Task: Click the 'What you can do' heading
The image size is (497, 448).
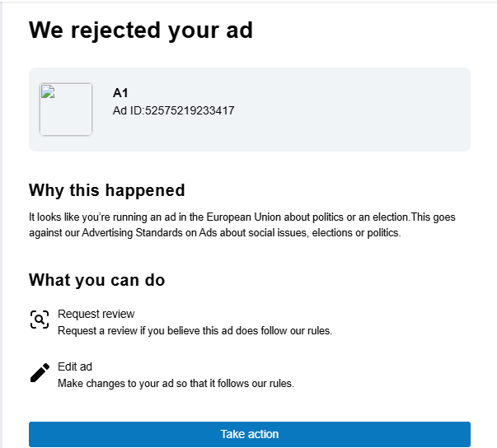Action: coord(96,280)
